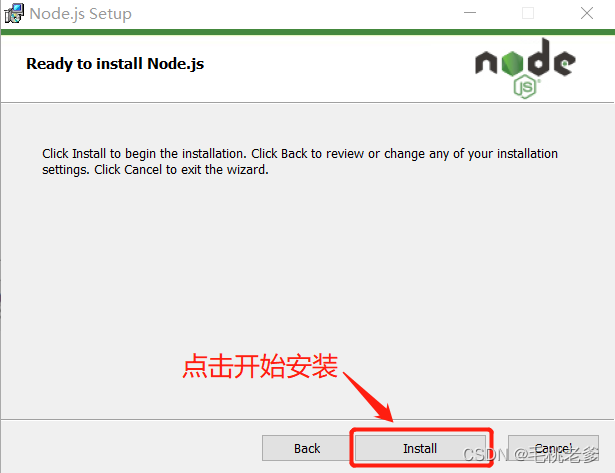Click the installer icon in the title bar
Viewport: 615px width, 473px height.
14,13
